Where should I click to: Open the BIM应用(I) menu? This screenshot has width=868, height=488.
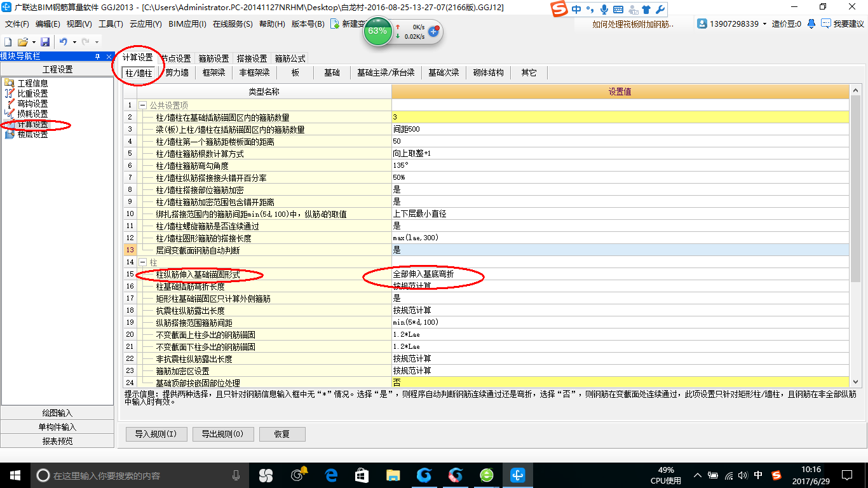pyautogui.click(x=187, y=24)
